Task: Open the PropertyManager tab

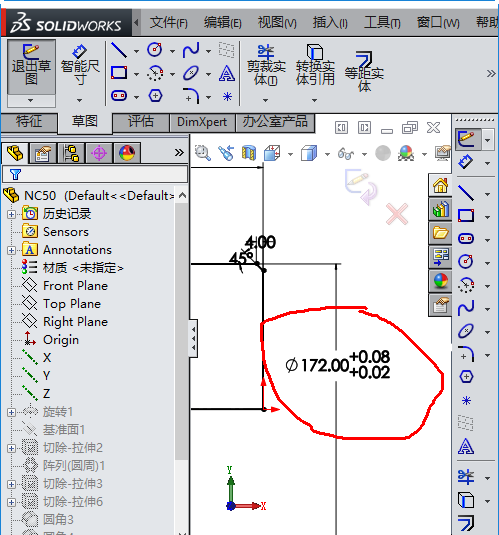Action: [x=42, y=153]
